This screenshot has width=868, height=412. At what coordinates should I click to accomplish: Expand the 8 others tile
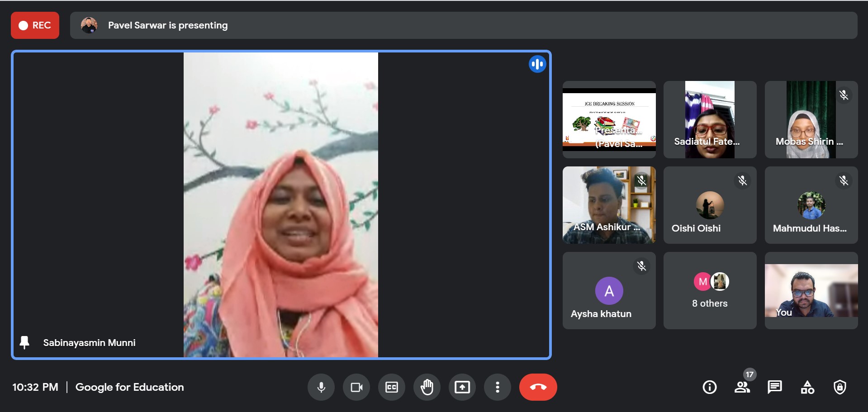(x=710, y=290)
